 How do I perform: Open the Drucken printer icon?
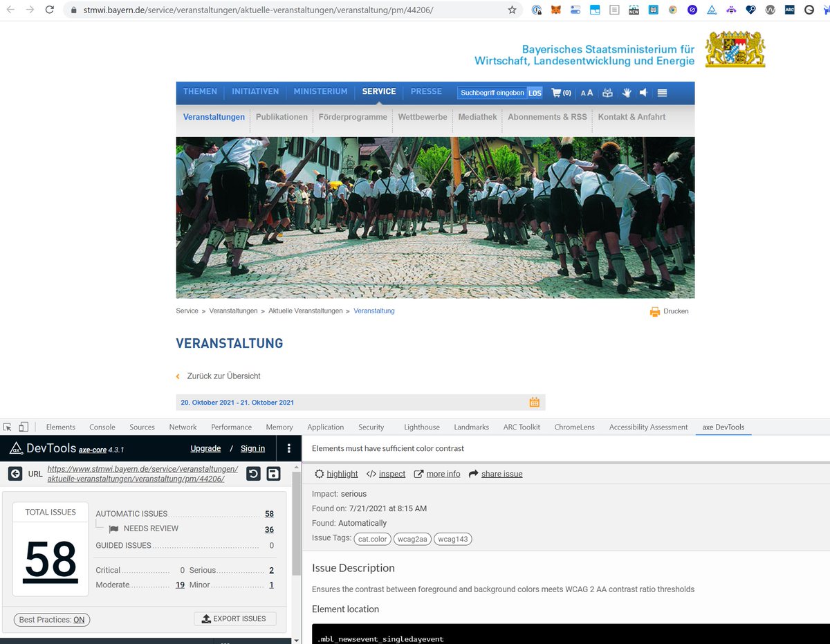point(654,311)
